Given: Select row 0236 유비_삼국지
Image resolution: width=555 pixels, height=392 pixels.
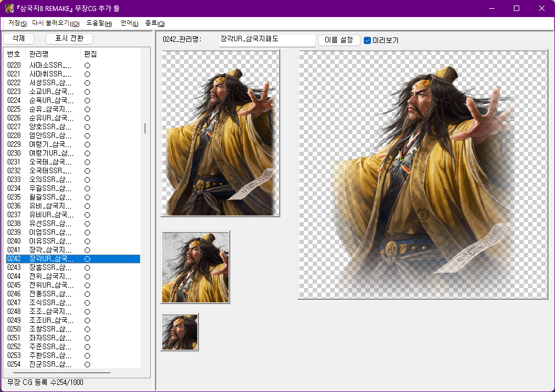Looking at the screenshot, I should tap(73, 206).
